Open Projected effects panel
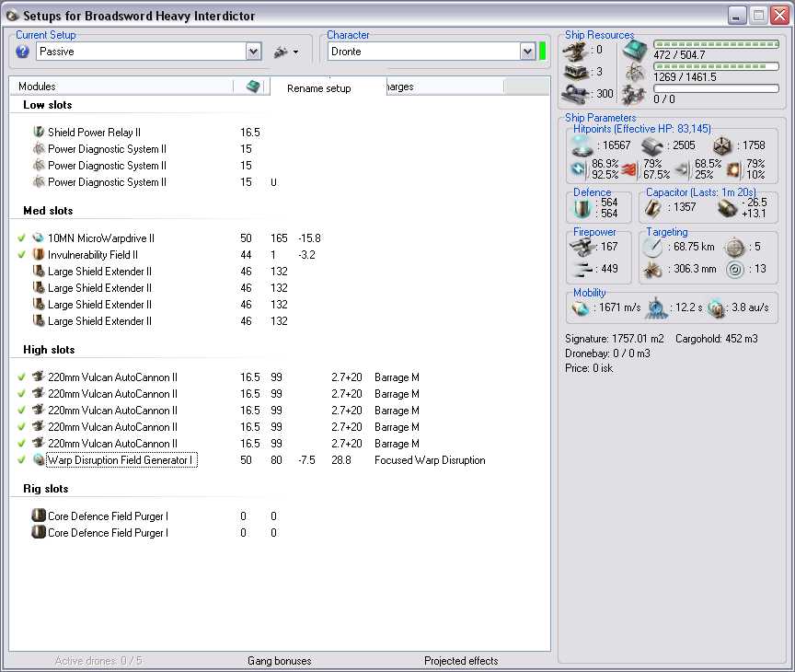 [x=461, y=661]
